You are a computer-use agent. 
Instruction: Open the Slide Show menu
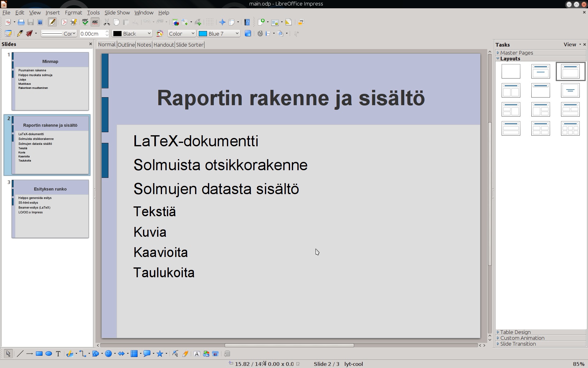(117, 13)
